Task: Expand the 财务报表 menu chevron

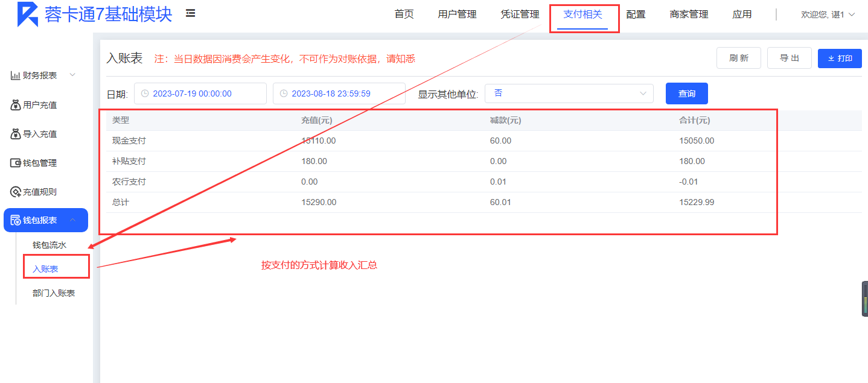Action: tap(72, 75)
